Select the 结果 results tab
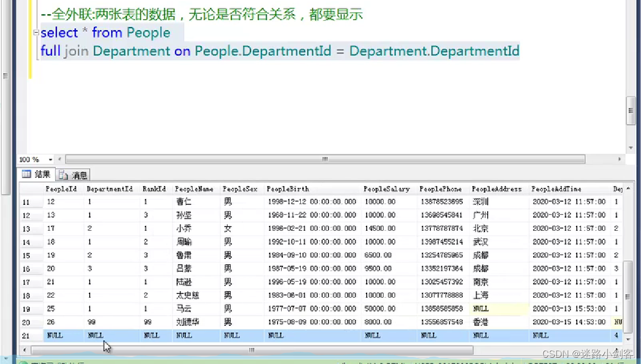Screen dimensions: 641x364 (x=38, y=175)
